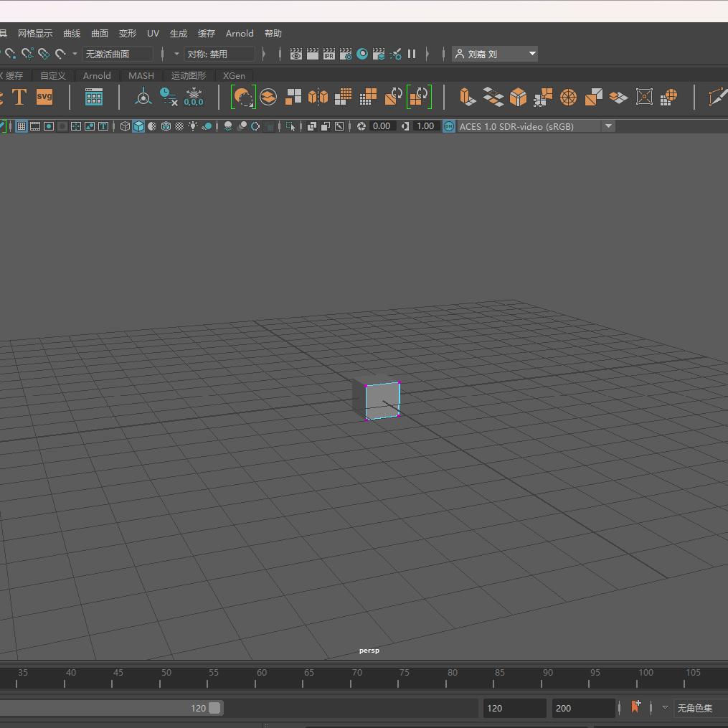Toggle color management ON button

pos(448,126)
